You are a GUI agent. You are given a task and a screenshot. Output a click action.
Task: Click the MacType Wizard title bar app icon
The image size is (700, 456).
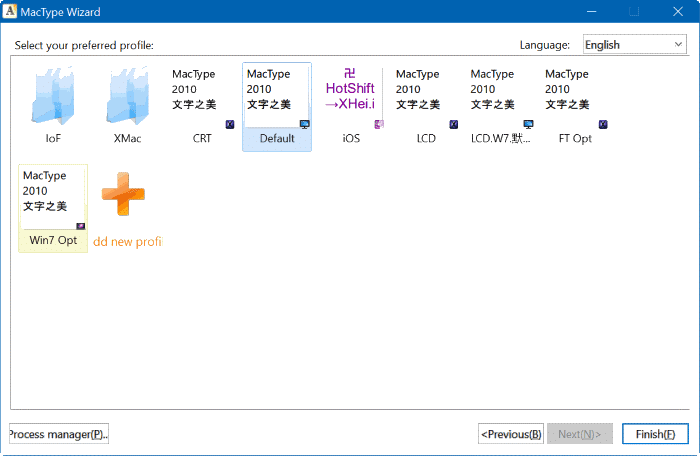click(9, 11)
